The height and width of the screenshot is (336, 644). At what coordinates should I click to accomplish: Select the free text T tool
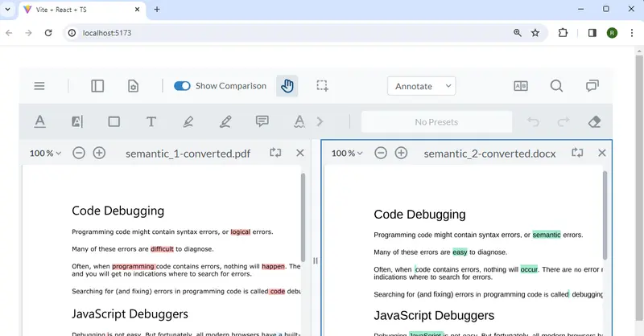click(151, 121)
